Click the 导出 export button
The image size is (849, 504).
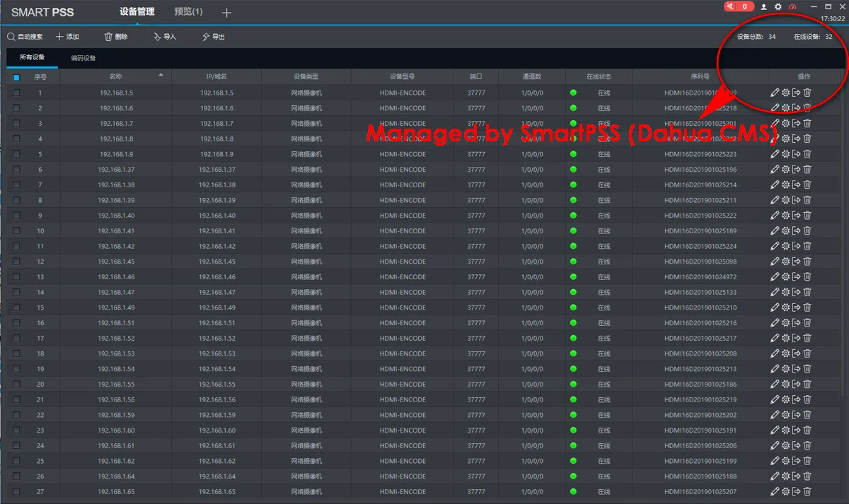(x=214, y=37)
